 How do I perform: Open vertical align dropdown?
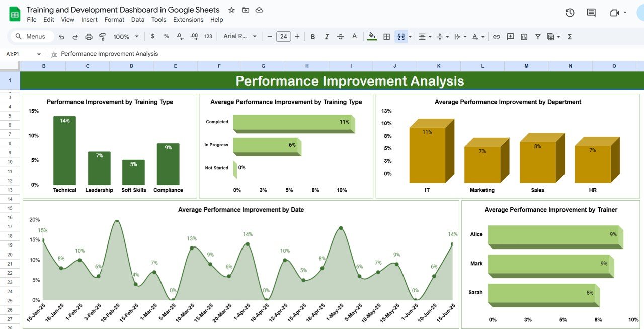click(x=442, y=37)
